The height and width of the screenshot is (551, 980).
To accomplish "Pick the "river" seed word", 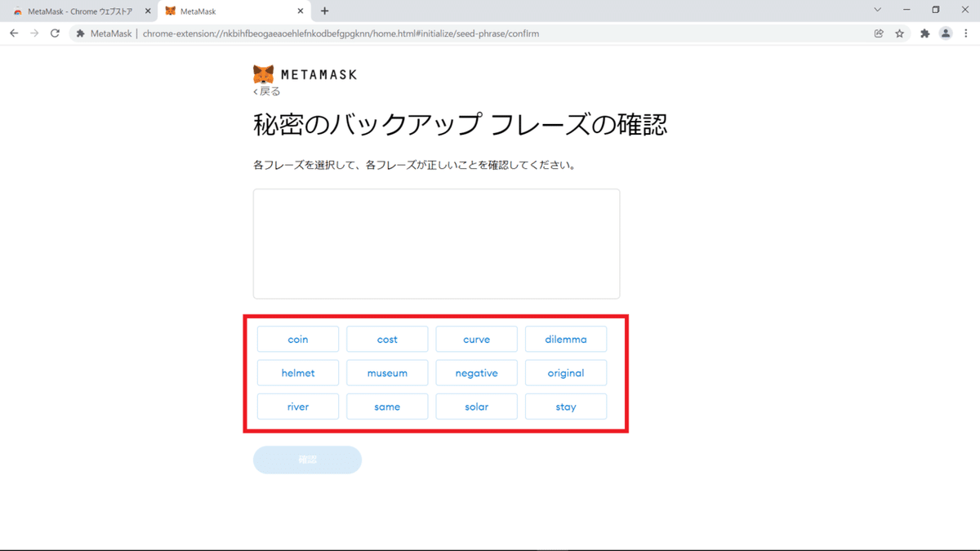I will pos(298,407).
